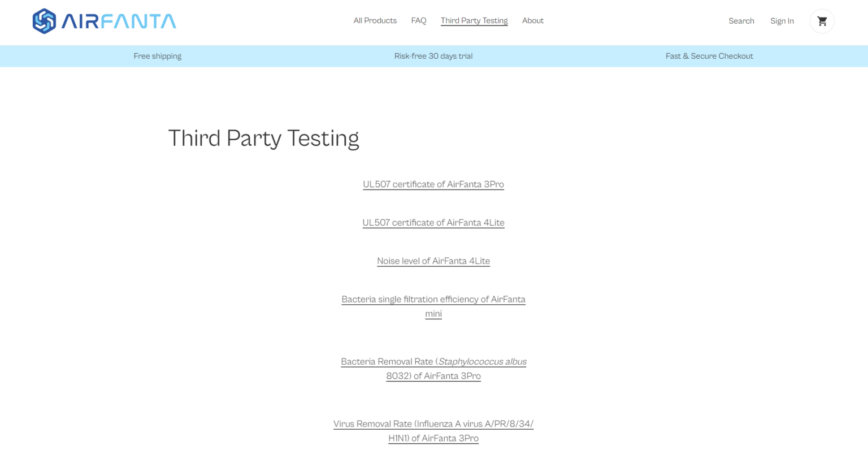Viewport: 868px width, 458px height.
Task: Open Bacteria single filtration efficiency link
Action: (x=433, y=300)
